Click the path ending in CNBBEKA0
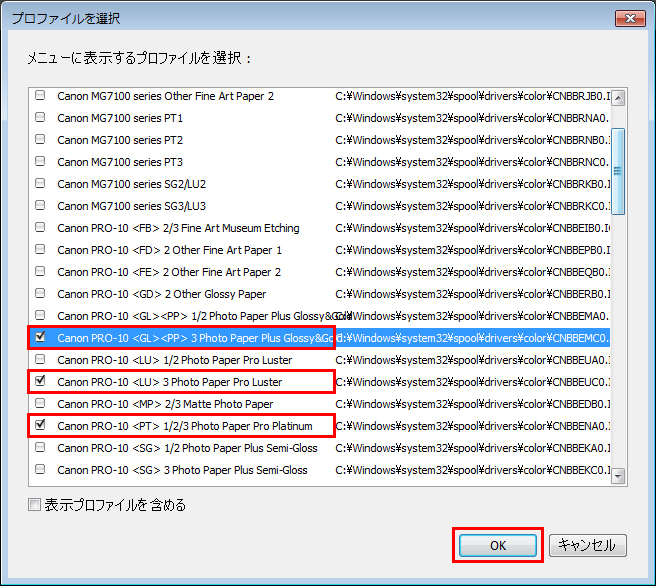The width and height of the screenshot is (656, 586). point(472,448)
